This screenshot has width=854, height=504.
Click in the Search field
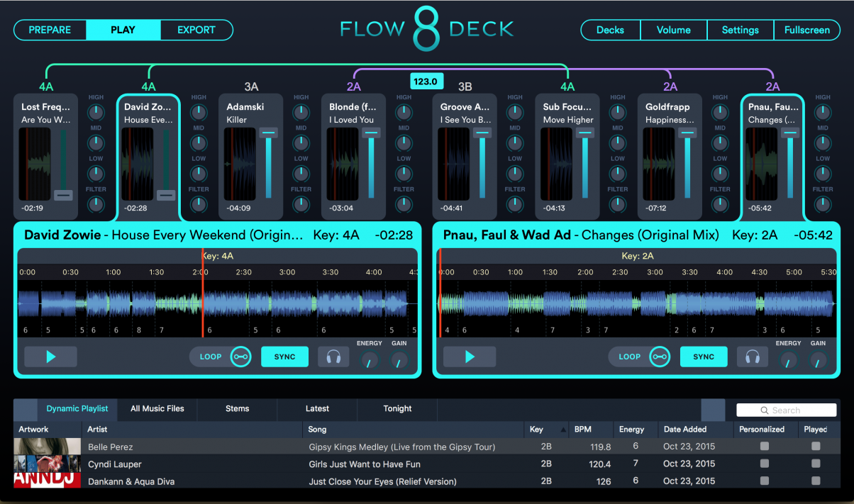pos(787,410)
